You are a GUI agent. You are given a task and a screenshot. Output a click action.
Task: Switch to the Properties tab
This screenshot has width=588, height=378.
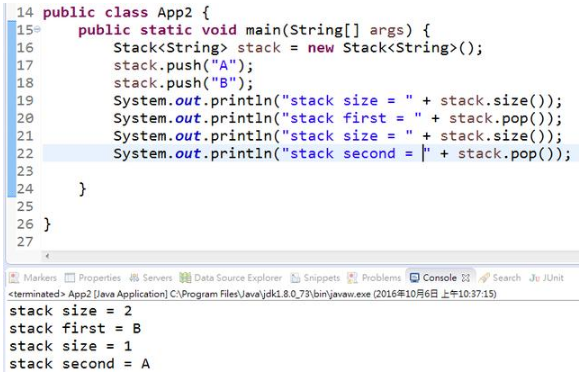[93, 278]
